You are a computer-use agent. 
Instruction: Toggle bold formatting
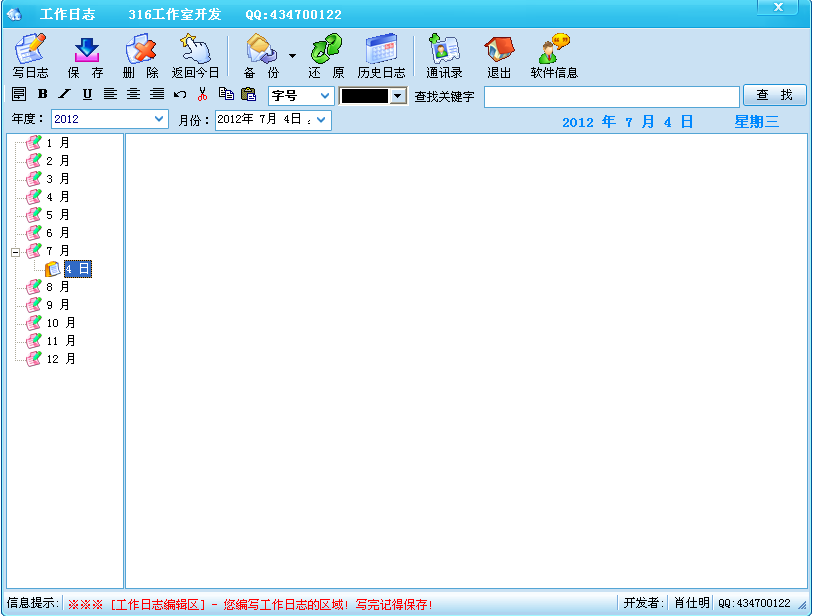[43, 94]
